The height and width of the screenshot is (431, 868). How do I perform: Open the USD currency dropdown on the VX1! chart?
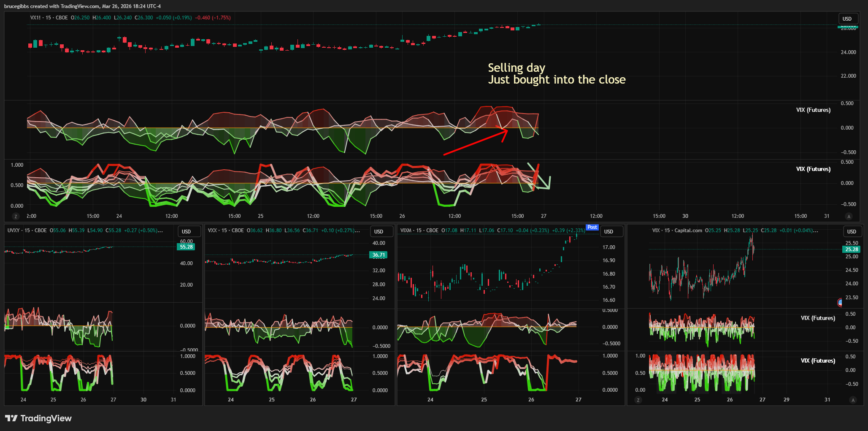pos(847,19)
